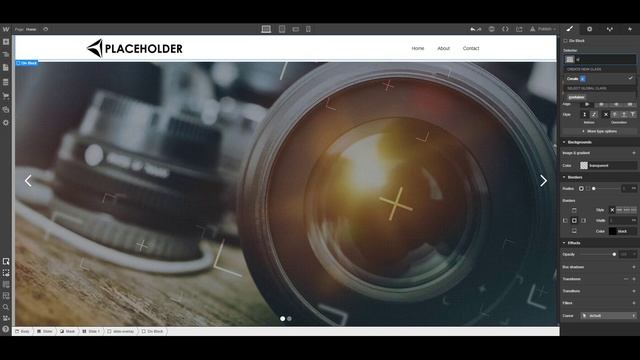The image size is (640, 360).
Task: Select the second slider dot
Action: pyautogui.click(x=289, y=318)
